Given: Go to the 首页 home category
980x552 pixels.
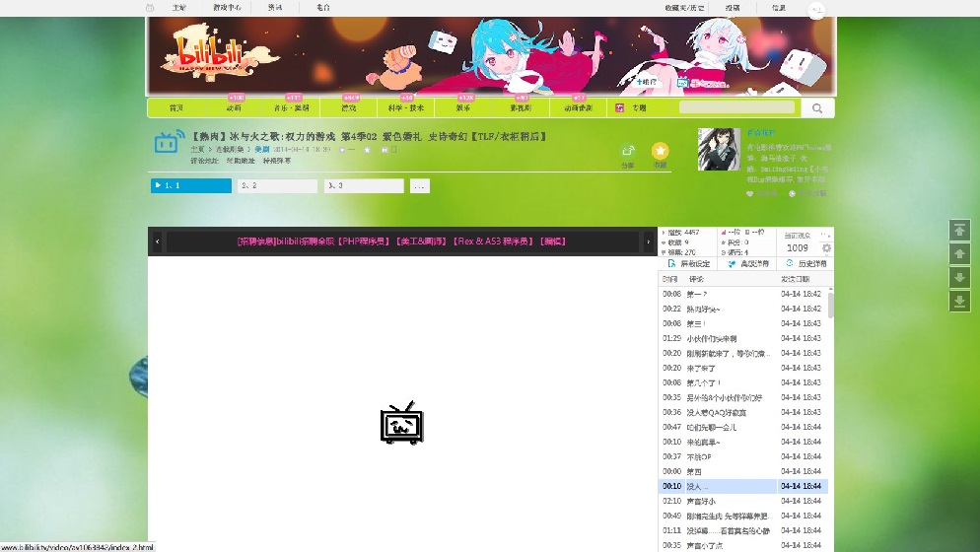Looking at the screenshot, I should (176, 108).
